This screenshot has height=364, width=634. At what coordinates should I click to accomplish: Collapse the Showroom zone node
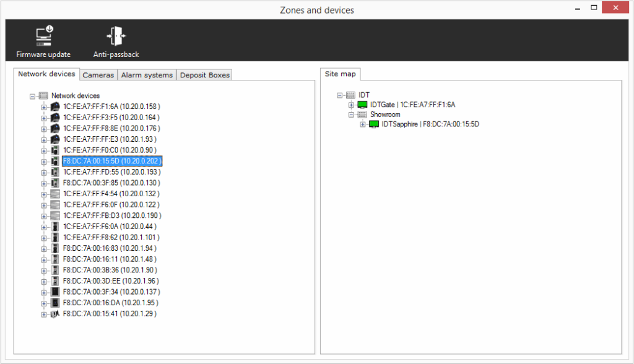[351, 115]
